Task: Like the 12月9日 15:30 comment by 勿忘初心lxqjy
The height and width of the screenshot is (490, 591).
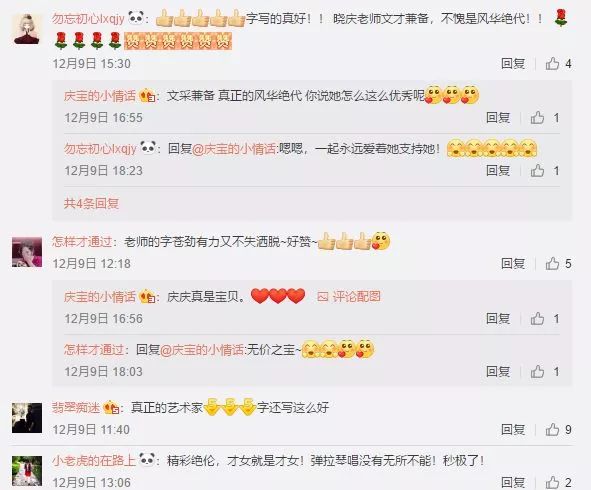Action: [552, 64]
